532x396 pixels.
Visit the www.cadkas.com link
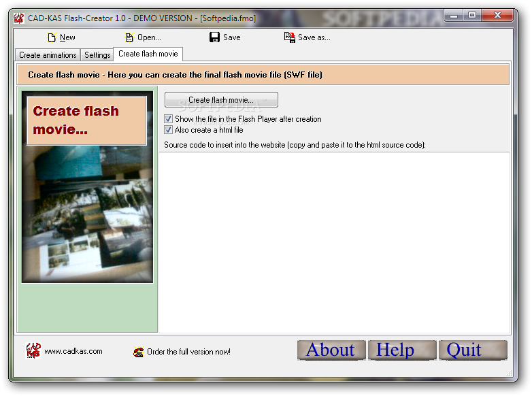[73, 351]
